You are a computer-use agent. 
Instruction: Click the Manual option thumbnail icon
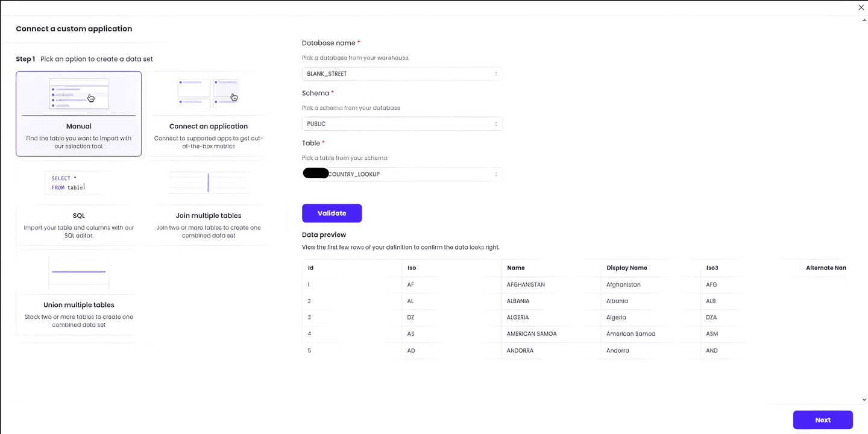[x=78, y=93]
